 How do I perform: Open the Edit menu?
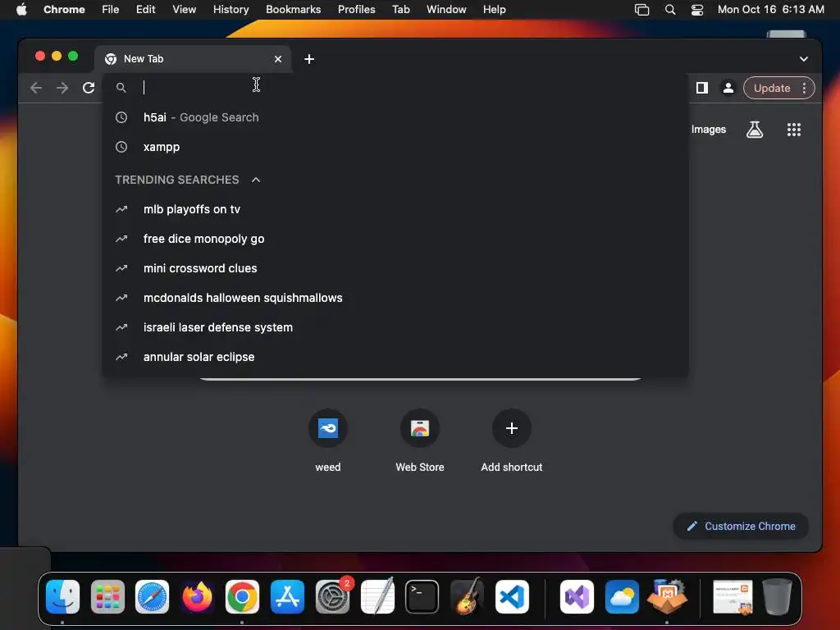[x=146, y=10]
